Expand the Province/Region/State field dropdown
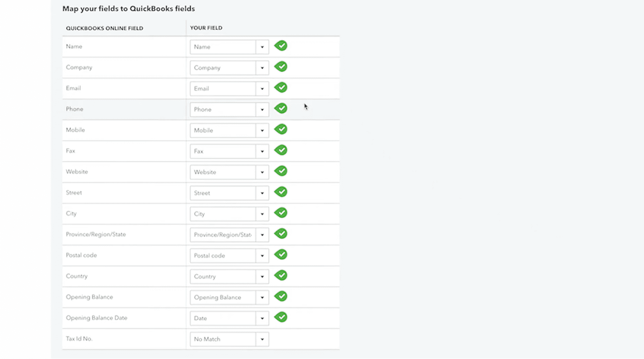 tap(262, 235)
